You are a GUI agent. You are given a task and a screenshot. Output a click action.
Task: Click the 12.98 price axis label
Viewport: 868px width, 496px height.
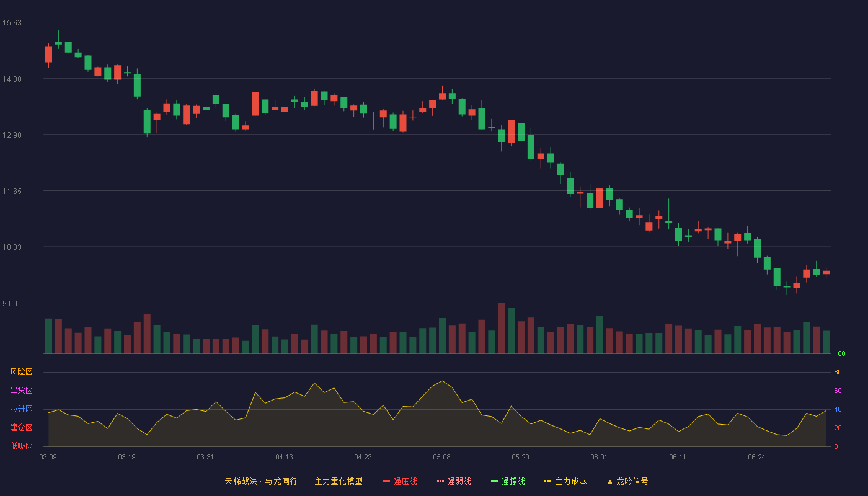[x=12, y=135]
